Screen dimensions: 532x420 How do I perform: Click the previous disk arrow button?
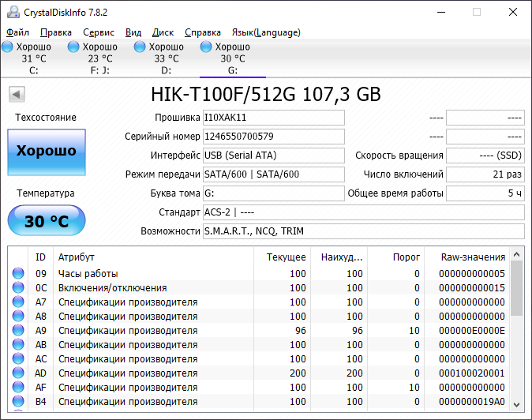17,94
